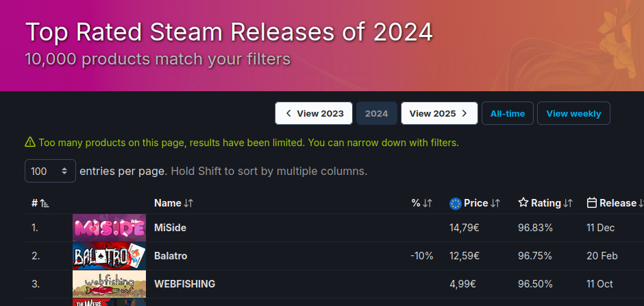Click the calendar icon in Release header

pyautogui.click(x=592, y=203)
